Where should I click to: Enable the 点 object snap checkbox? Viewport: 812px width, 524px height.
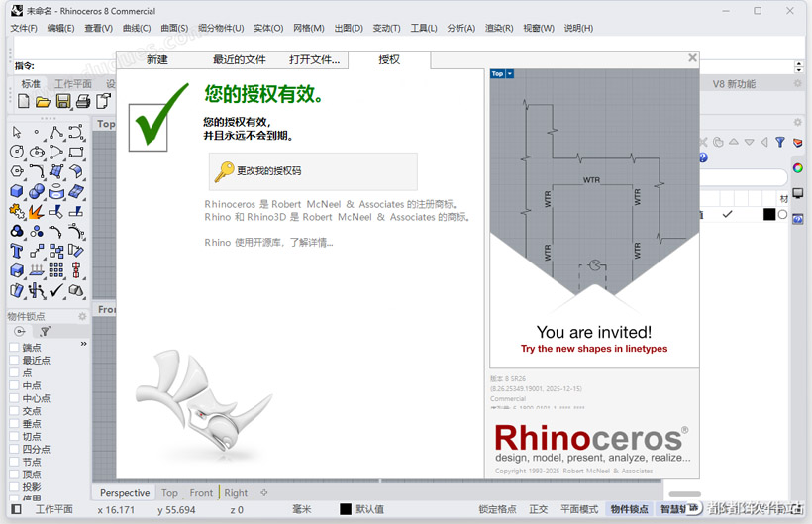click(15, 372)
